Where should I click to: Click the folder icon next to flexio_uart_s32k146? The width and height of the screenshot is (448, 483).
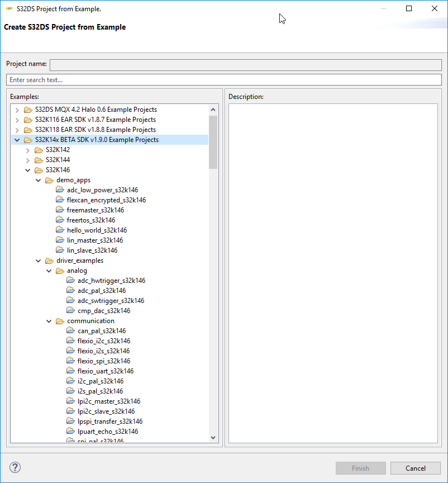point(71,371)
